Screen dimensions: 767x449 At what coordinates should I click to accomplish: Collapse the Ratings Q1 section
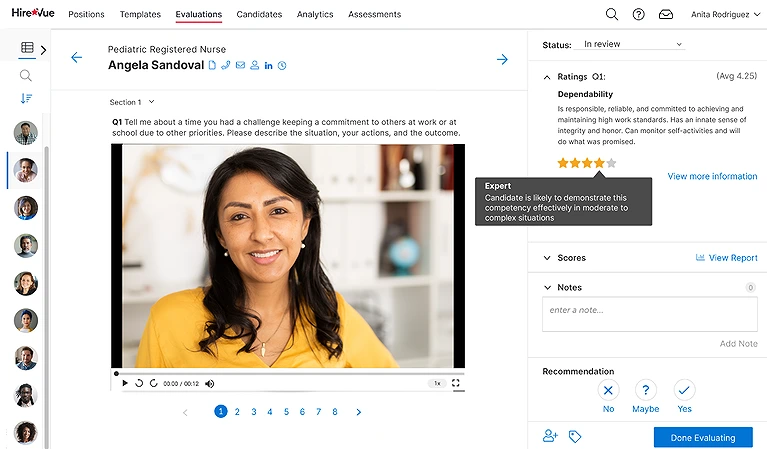click(x=547, y=77)
